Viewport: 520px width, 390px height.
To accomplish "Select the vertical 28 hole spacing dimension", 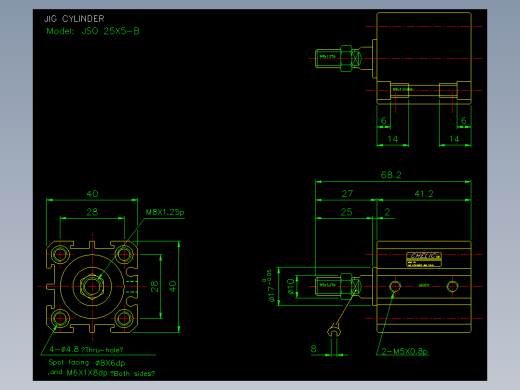I will coord(154,286).
